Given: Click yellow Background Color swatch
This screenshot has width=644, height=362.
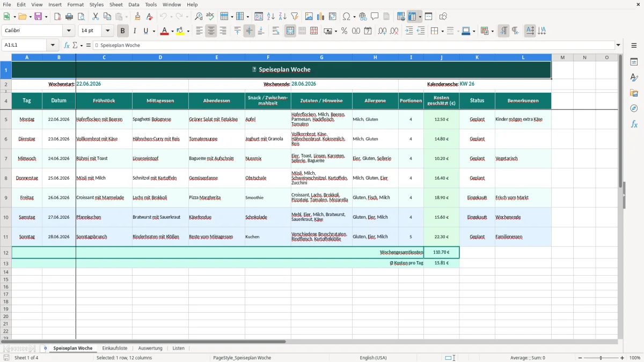Looking at the screenshot, I should 180,31.
